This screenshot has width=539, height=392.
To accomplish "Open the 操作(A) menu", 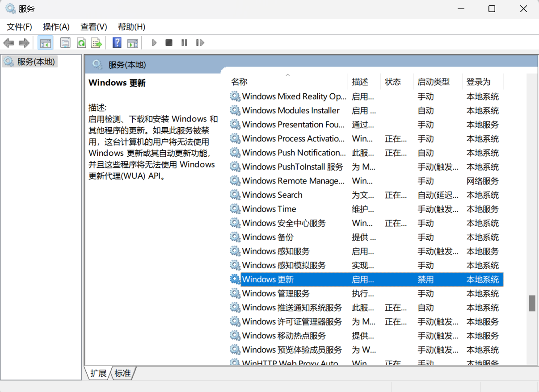I will click(x=56, y=27).
